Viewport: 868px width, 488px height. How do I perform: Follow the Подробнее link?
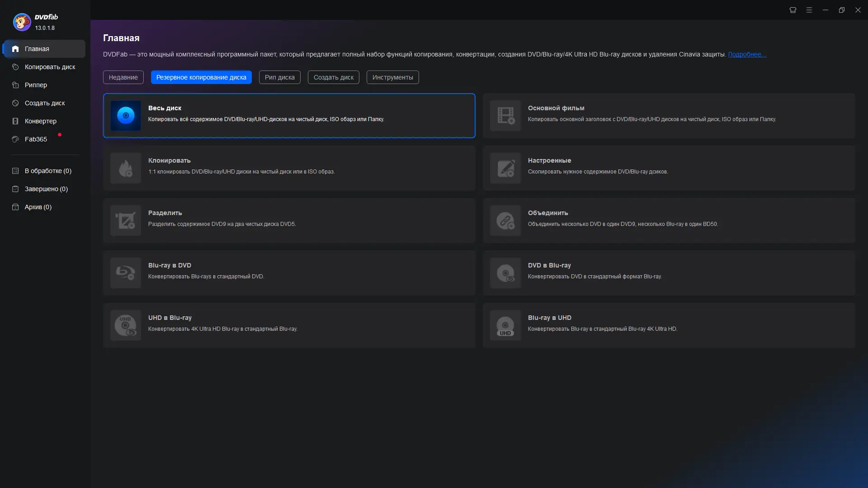coord(747,54)
